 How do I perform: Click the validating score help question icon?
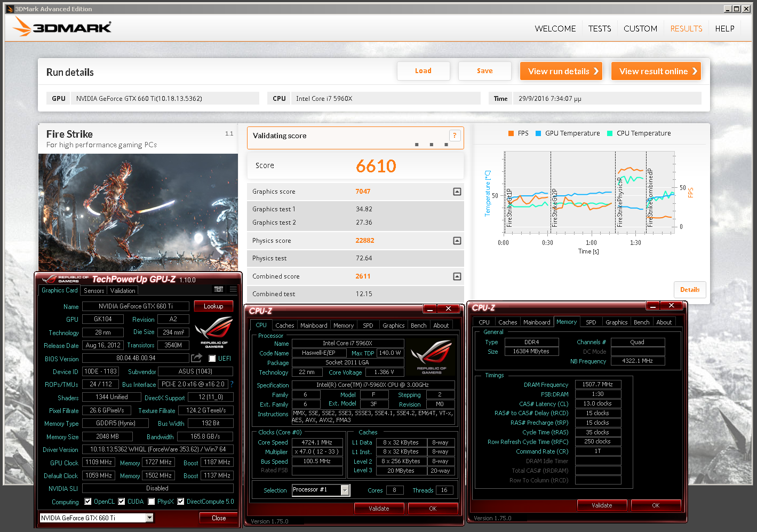455,136
